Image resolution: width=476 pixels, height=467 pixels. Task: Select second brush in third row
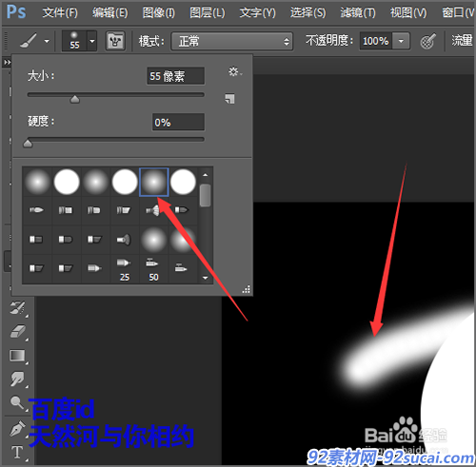66,240
